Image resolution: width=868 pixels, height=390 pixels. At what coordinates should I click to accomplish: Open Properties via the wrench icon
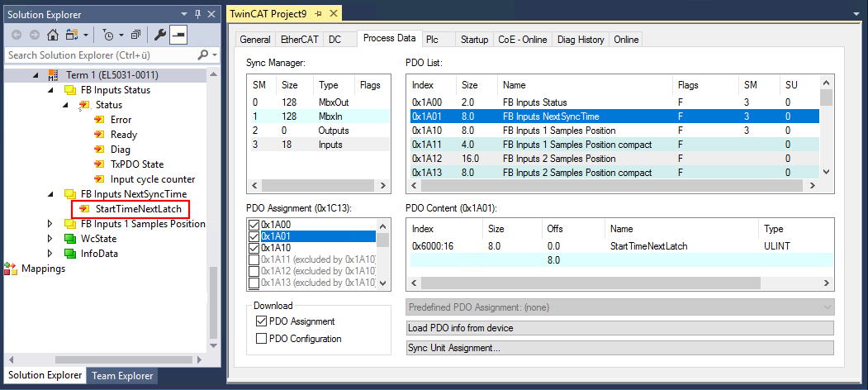(x=160, y=35)
